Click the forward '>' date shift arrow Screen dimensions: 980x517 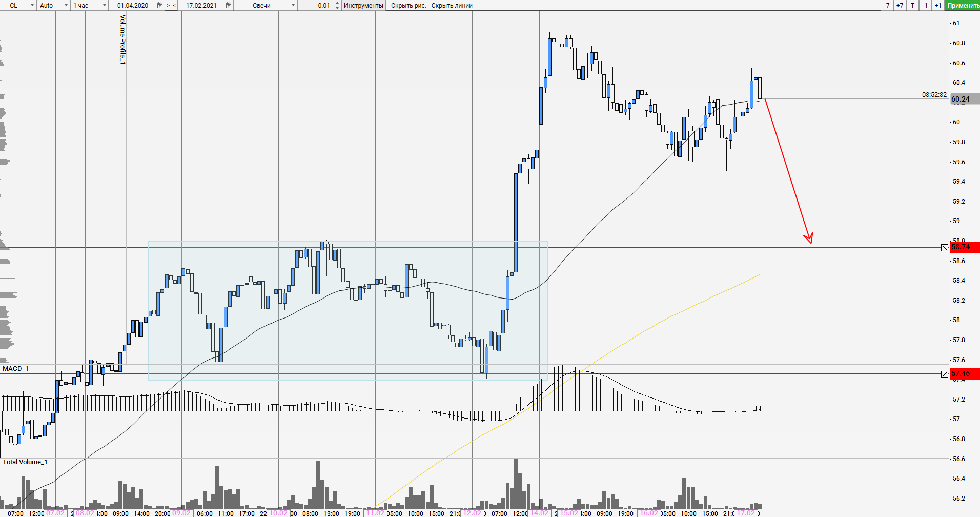pyautogui.click(x=168, y=5)
